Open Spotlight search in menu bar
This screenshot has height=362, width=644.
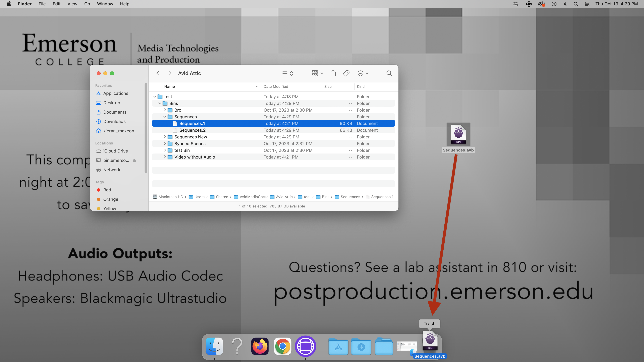[x=576, y=4]
